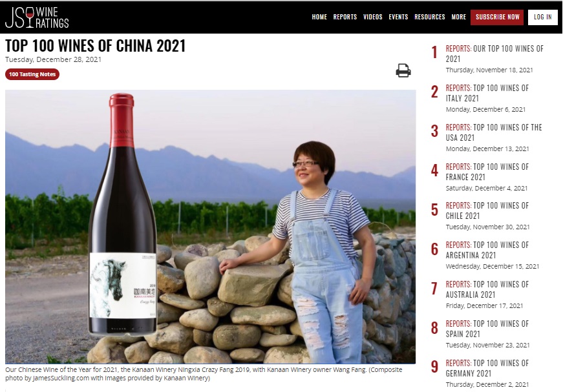Expand the More navigation menu
Image resolution: width=563 pixels, height=392 pixels.
(458, 17)
